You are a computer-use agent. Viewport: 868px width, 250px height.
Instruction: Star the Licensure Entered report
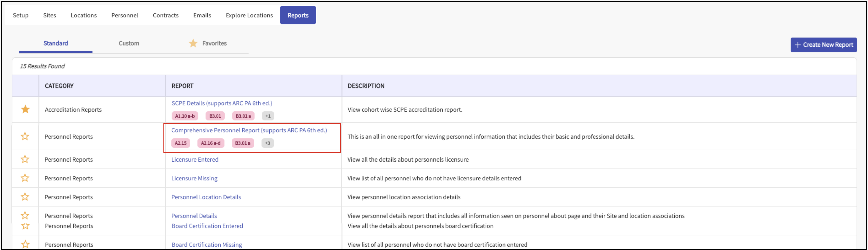click(25, 159)
